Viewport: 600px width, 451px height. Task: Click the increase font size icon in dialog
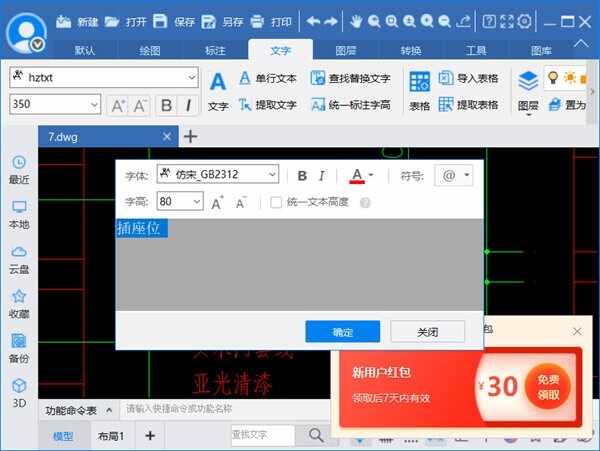216,203
